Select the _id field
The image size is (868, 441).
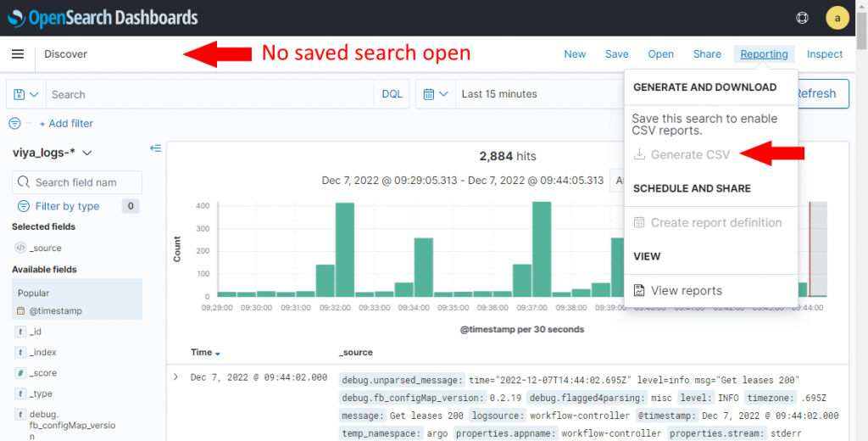[36, 332]
